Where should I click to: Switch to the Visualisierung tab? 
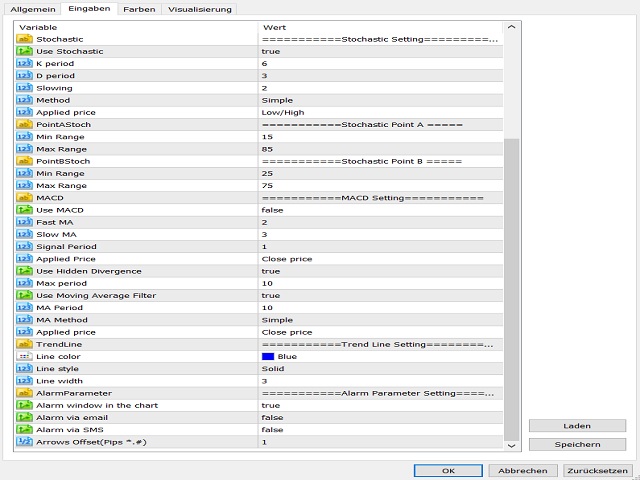point(197,9)
